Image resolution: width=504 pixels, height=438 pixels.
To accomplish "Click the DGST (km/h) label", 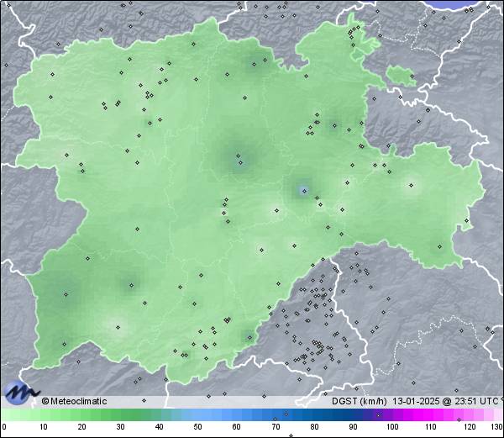I will pyautogui.click(x=359, y=401).
